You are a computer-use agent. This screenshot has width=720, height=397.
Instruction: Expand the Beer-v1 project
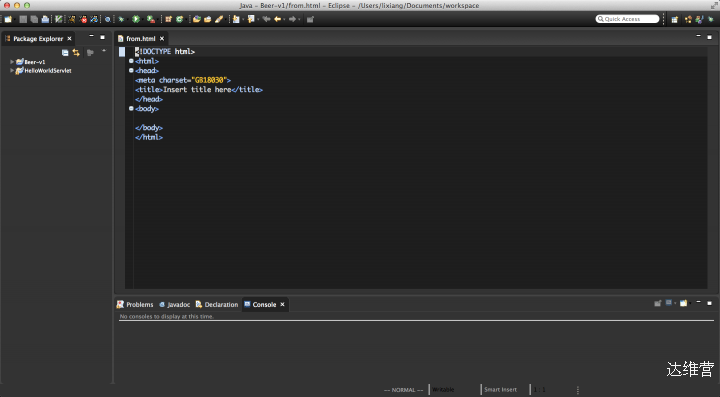pyautogui.click(x=12, y=62)
